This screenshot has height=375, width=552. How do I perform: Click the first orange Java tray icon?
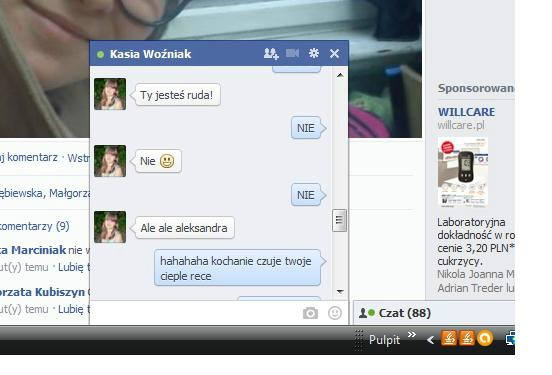click(448, 339)
